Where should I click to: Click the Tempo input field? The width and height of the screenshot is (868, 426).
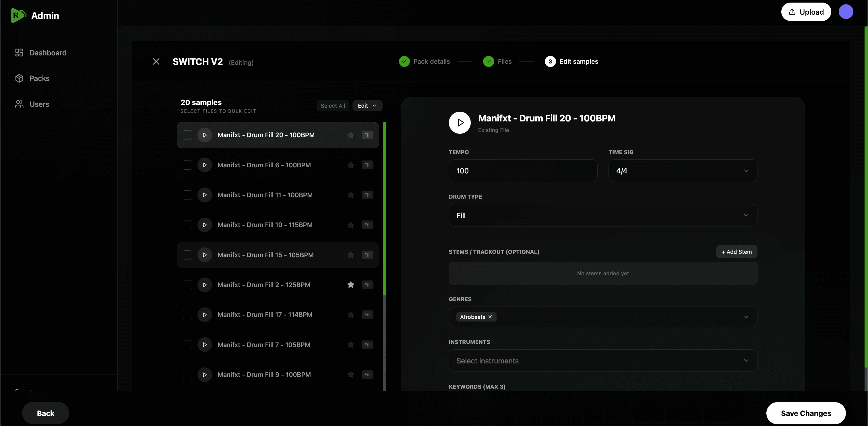(x=523, y=171)
